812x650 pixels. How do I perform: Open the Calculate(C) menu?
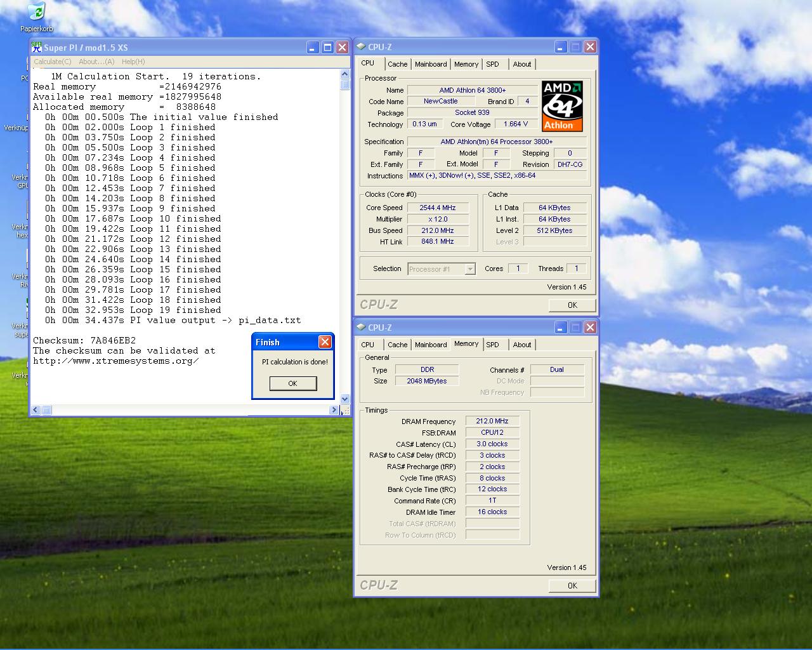pyautogui.click(x=52, y=62)
